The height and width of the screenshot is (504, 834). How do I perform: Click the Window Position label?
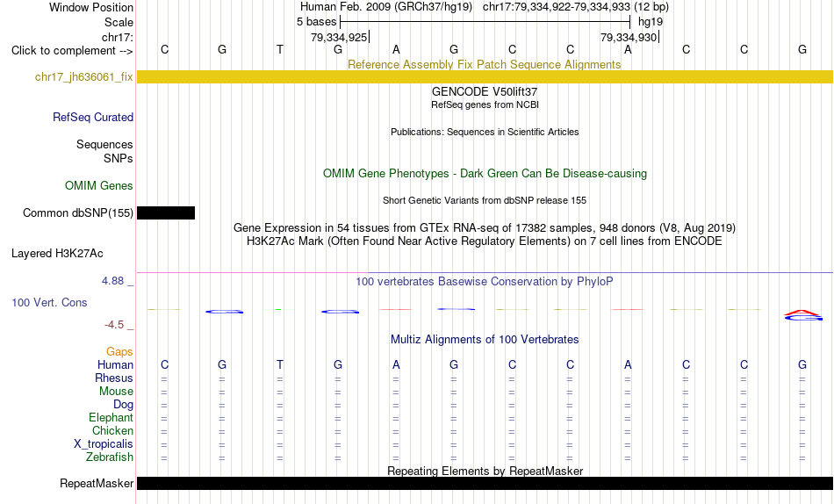[91, 7]
